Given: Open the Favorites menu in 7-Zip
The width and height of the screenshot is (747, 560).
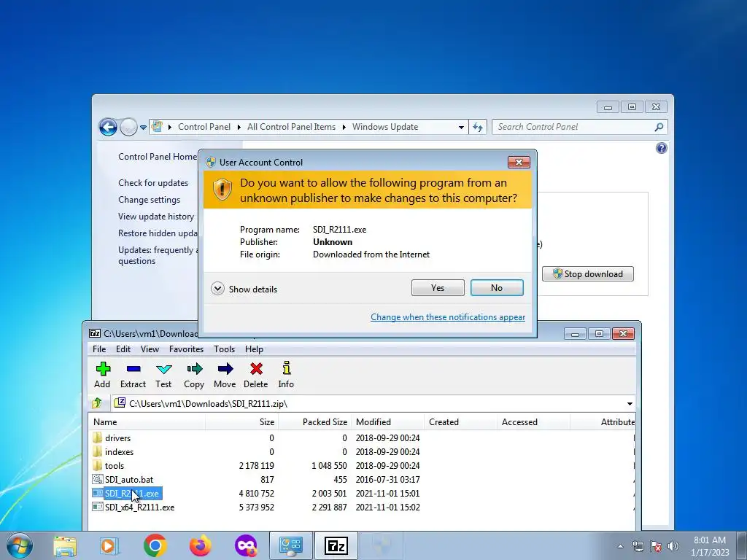Looking at the screenshot, I should (186, 349).
